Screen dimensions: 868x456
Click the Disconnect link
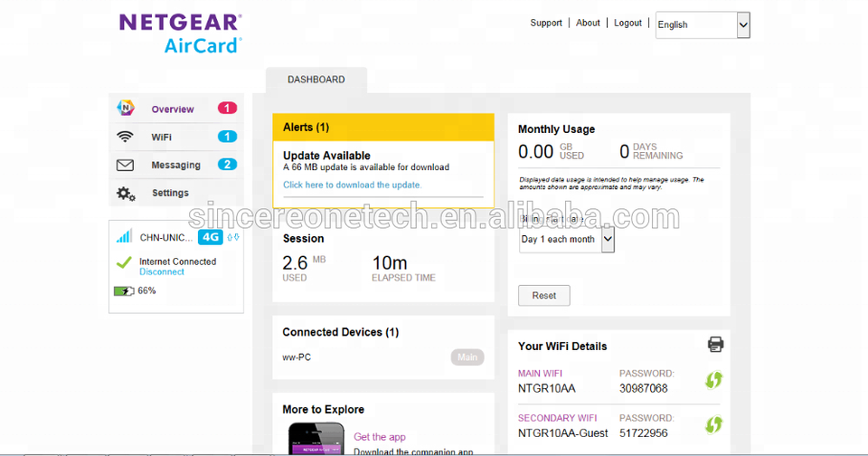point(162,272)
